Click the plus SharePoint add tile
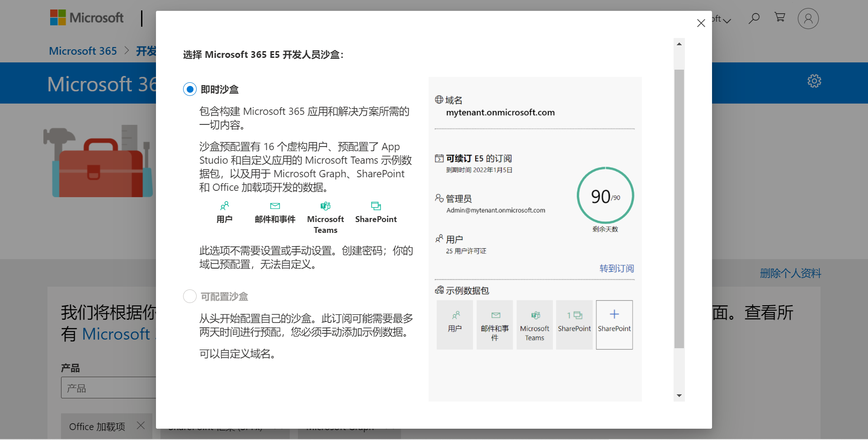 [x=614, y=325]
